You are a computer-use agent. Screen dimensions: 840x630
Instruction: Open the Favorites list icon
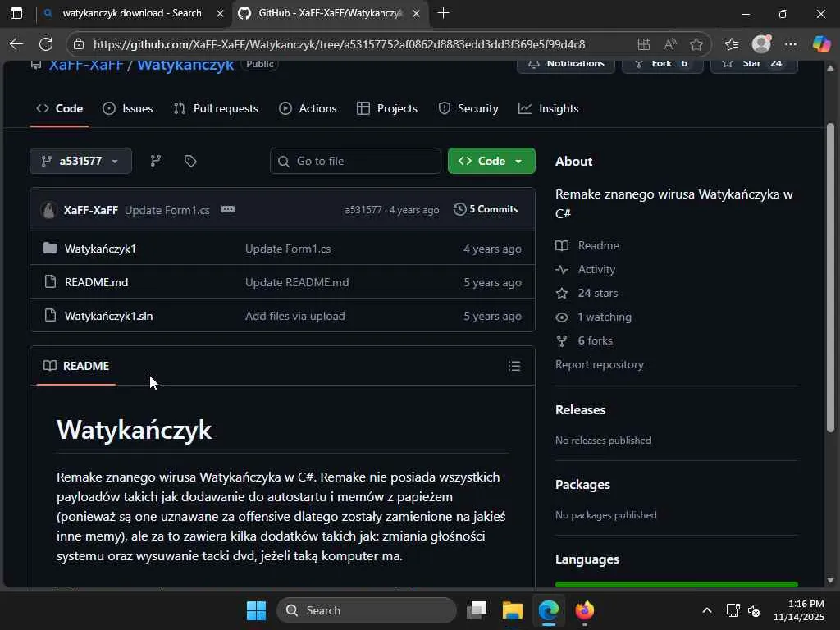click(731, 44)
